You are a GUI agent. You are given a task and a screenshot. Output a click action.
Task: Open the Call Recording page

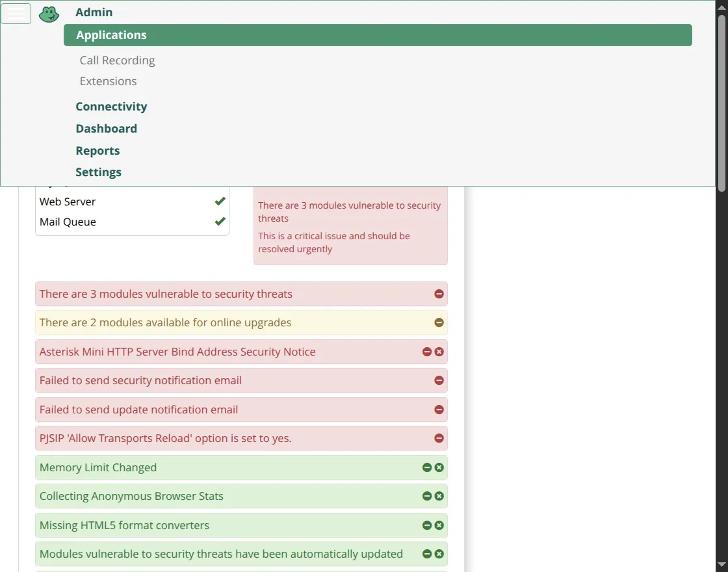[117, 60]
